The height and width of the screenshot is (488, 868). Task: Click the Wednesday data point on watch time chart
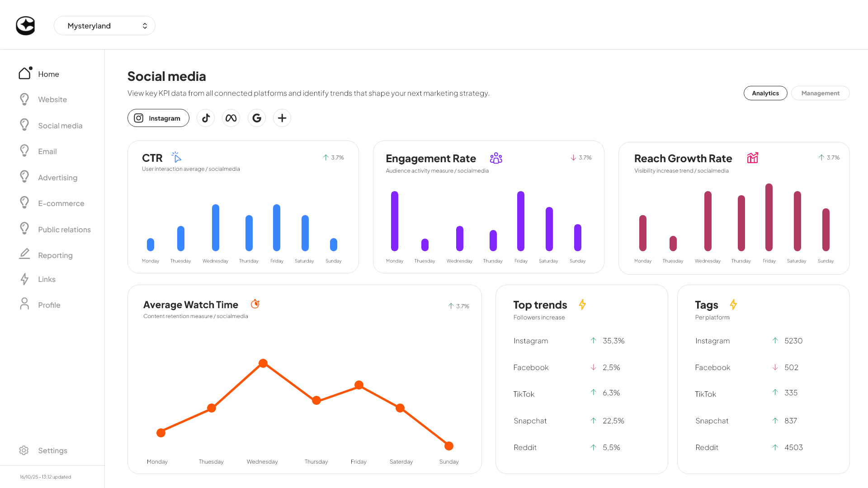point(264,363)
